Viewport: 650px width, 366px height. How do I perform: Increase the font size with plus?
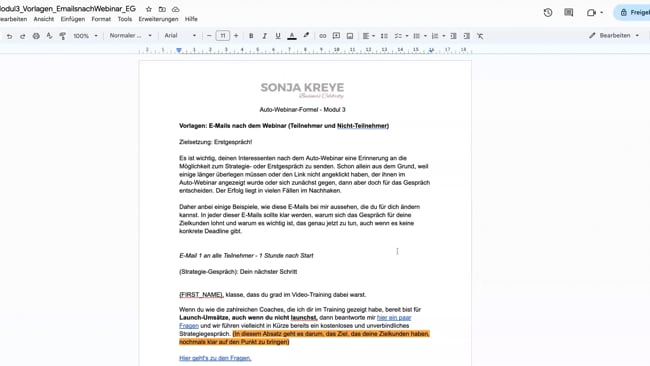coord(236,36)
